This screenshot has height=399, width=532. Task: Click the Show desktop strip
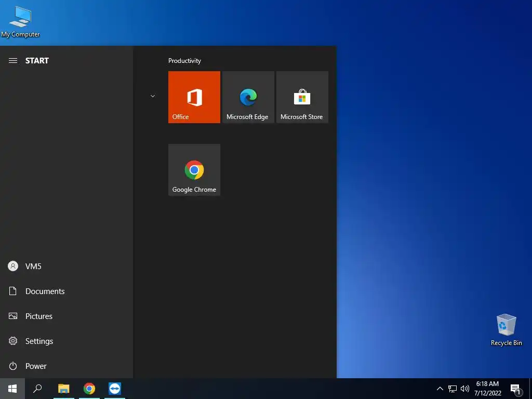point(530,389)
